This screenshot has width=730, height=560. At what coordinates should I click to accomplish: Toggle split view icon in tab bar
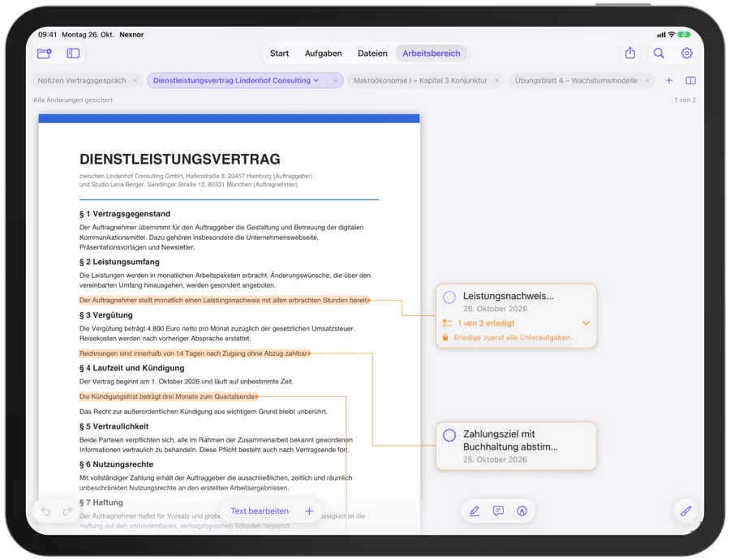691,80
